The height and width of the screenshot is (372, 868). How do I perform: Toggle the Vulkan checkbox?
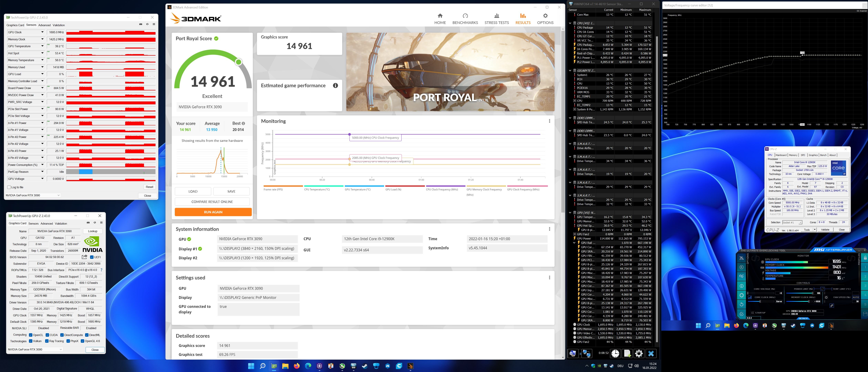click(31, 341)
